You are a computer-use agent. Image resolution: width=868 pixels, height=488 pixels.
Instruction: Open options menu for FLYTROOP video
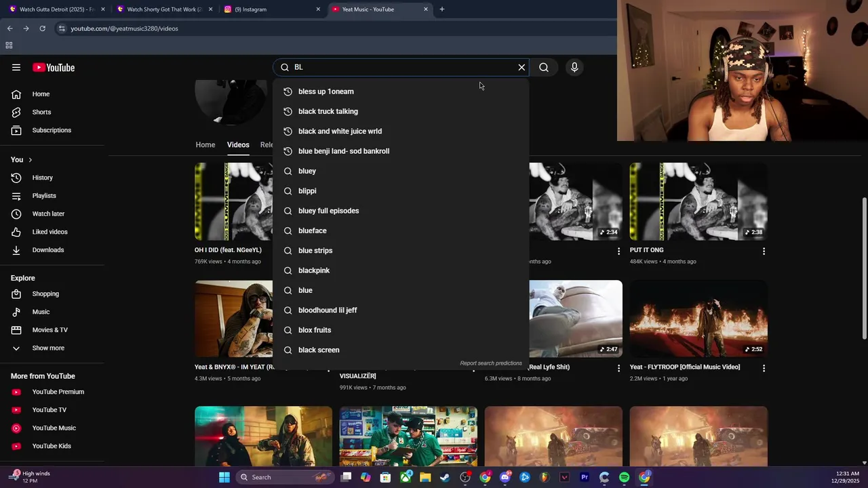coord(764,368)
